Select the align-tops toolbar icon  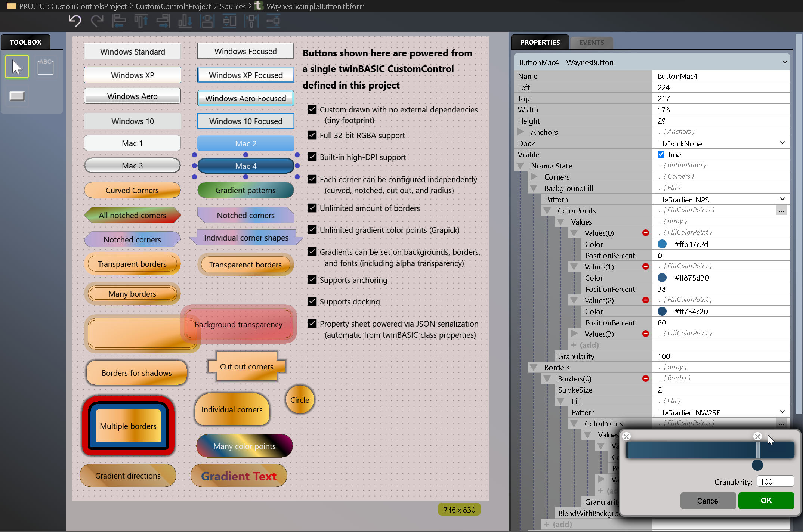[x=141, y=21]
